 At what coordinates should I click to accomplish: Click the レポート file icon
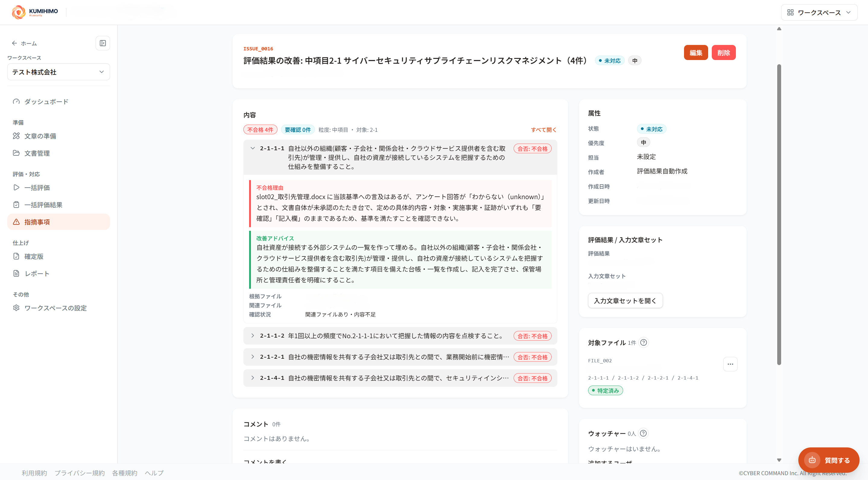click(x=16, y=273)
